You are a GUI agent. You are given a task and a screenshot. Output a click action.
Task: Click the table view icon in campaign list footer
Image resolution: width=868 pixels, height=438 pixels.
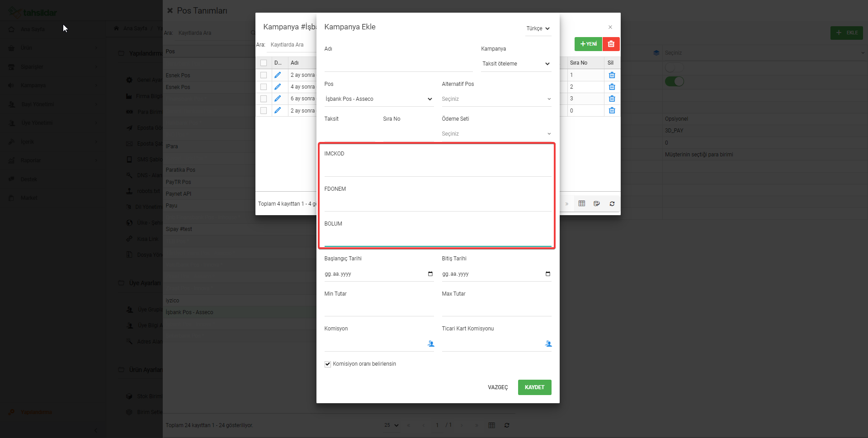pyautogui.click(x=582, y=204)
